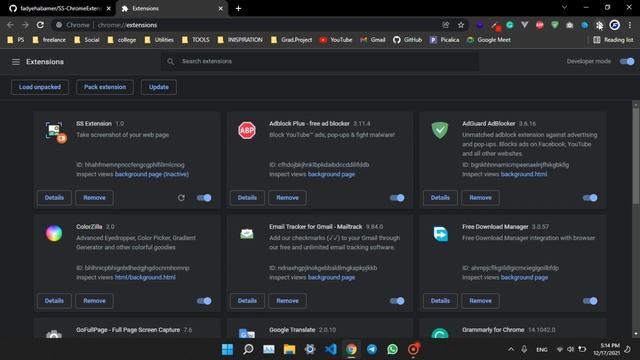Open Telegram from the taskbar
The width and height of the screenshot is (640, 360).
tap(372, 349)
